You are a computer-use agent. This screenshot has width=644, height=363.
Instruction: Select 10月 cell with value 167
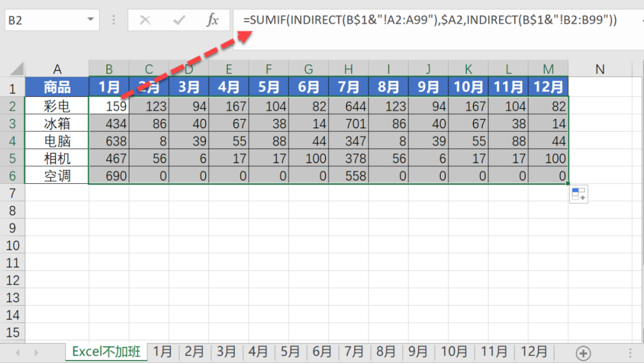[468, 106]
